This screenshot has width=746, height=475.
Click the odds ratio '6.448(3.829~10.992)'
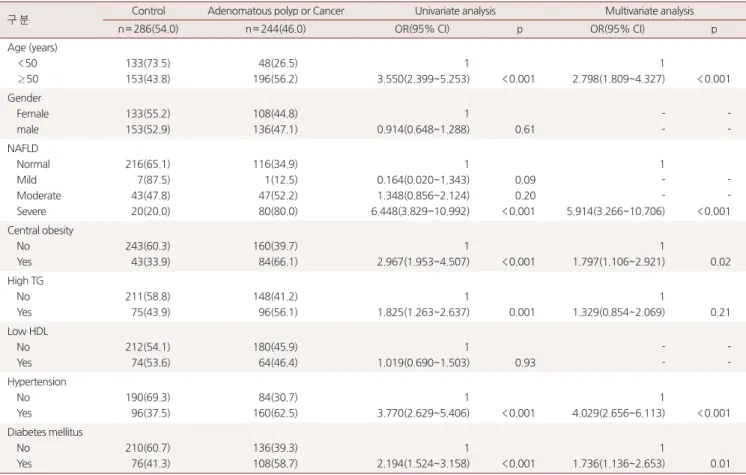click(421, 211)
